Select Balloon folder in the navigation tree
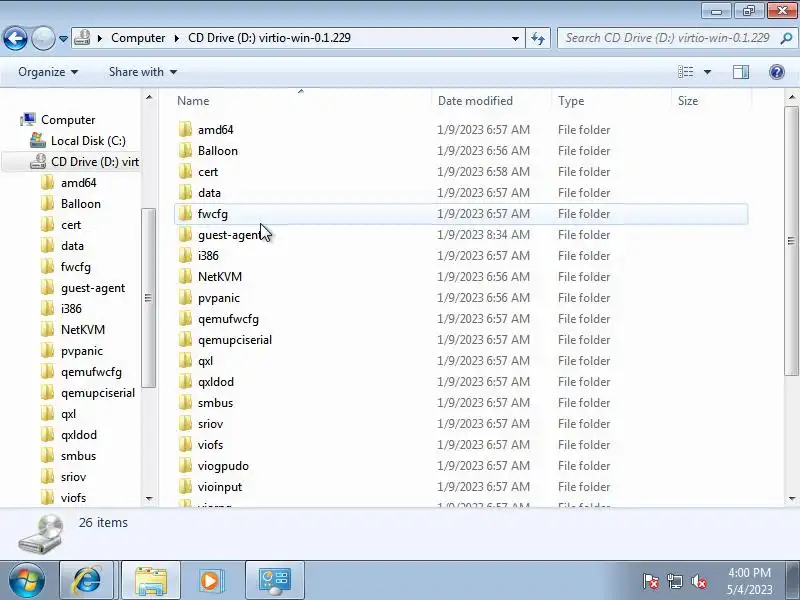The width and height of the screenshot is (800, 600). (x=81, y=204)
